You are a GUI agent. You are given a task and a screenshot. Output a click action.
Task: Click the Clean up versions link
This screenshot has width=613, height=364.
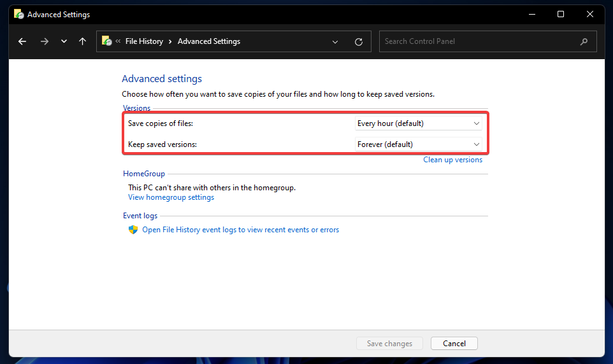(x=452, y=160)
